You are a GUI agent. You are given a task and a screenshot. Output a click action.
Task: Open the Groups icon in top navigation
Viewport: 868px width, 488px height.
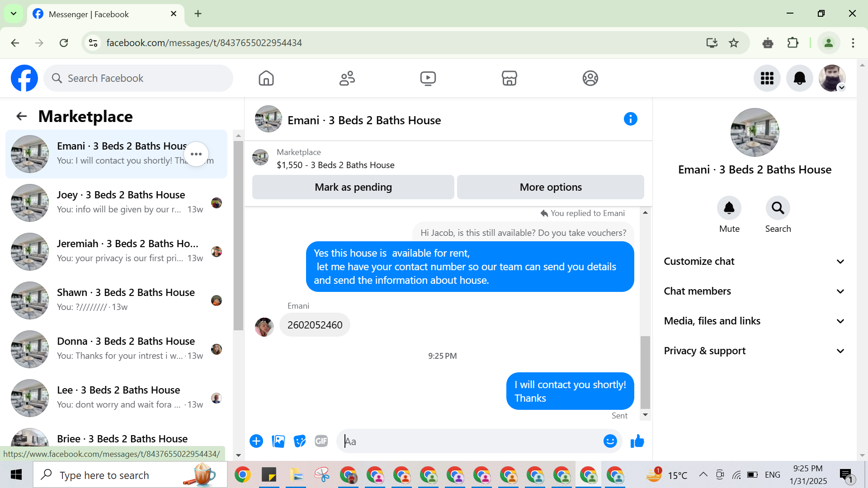(x=590, y=78)
